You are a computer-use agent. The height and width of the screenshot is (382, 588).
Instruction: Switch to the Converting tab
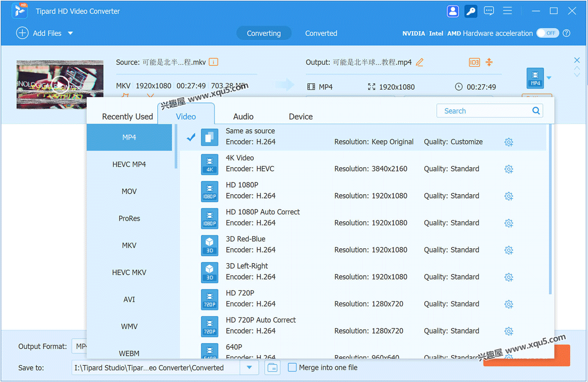[264, 33]
